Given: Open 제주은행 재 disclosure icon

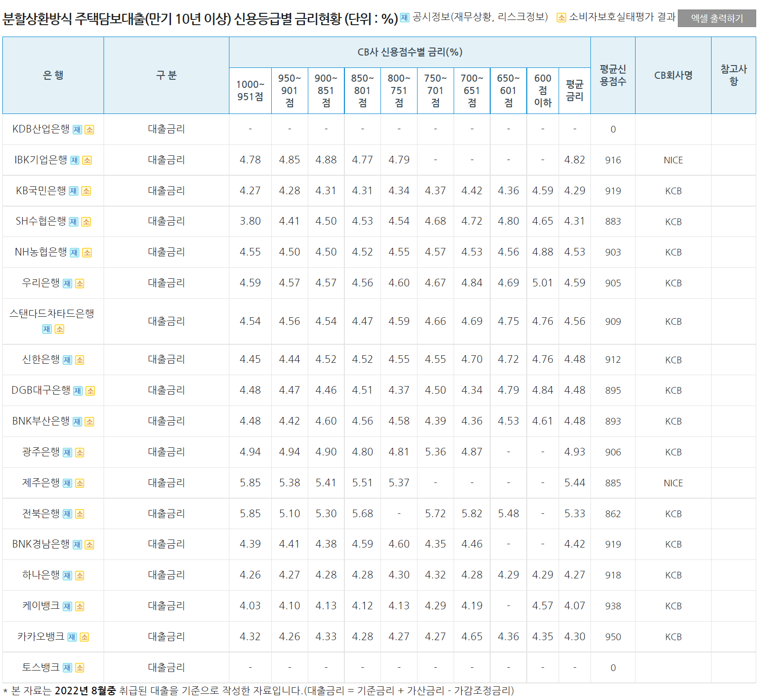Looking at the screenshot, I should 67,483.
